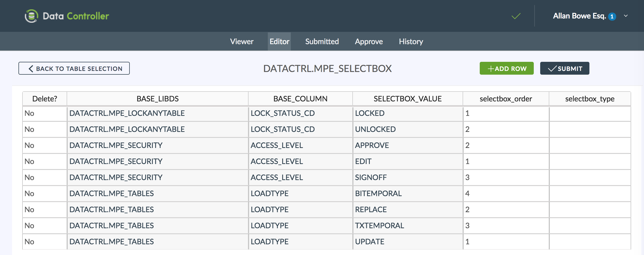Expand the Allan Bowe Esq. user menu
The image size is (644, 255).
click(626, 16)
